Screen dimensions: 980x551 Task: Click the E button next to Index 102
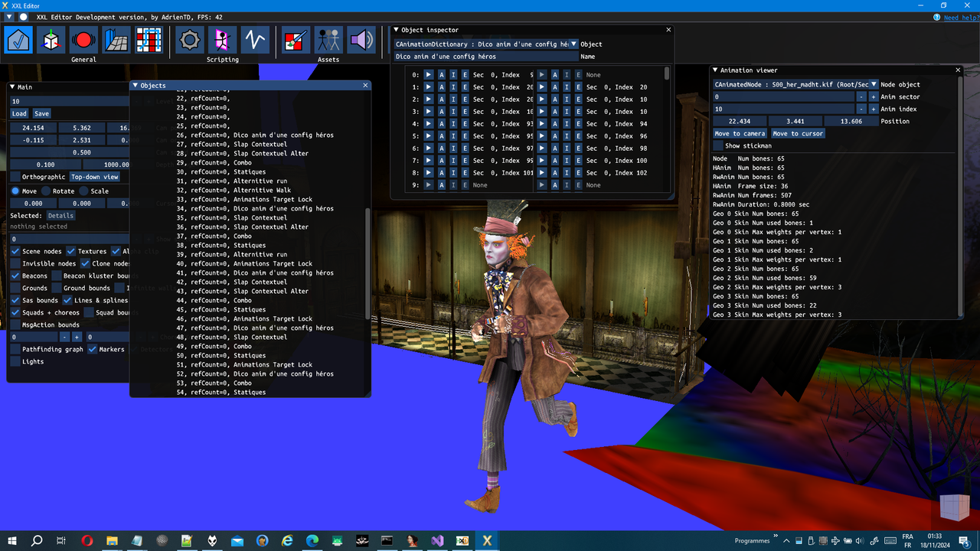(x=578, y=173)
